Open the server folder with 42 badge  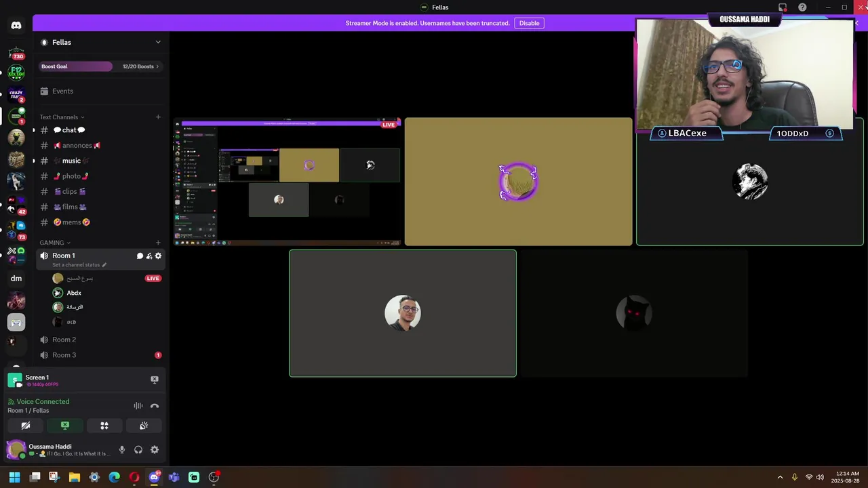tap(16, 205)
